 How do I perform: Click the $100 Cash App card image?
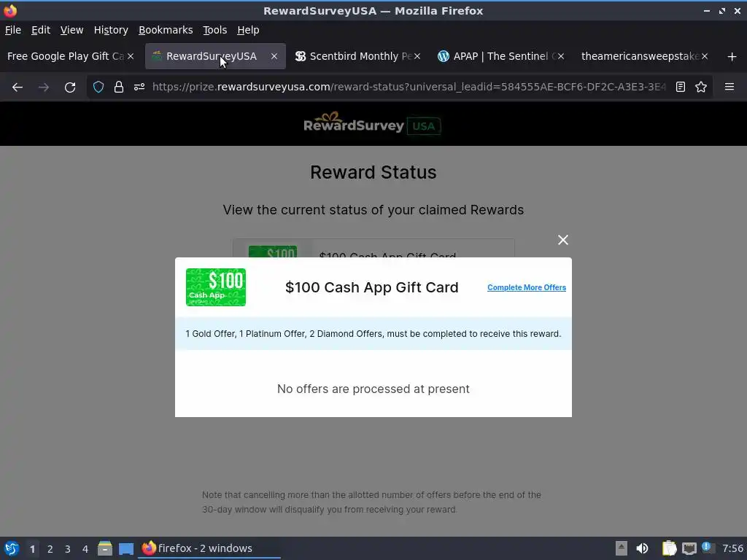point(216,287)
